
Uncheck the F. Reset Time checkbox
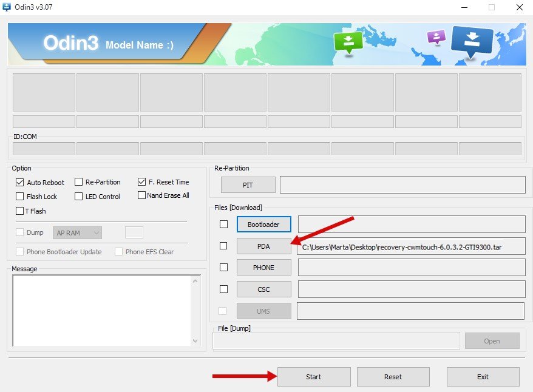click(x=141, y=181)
